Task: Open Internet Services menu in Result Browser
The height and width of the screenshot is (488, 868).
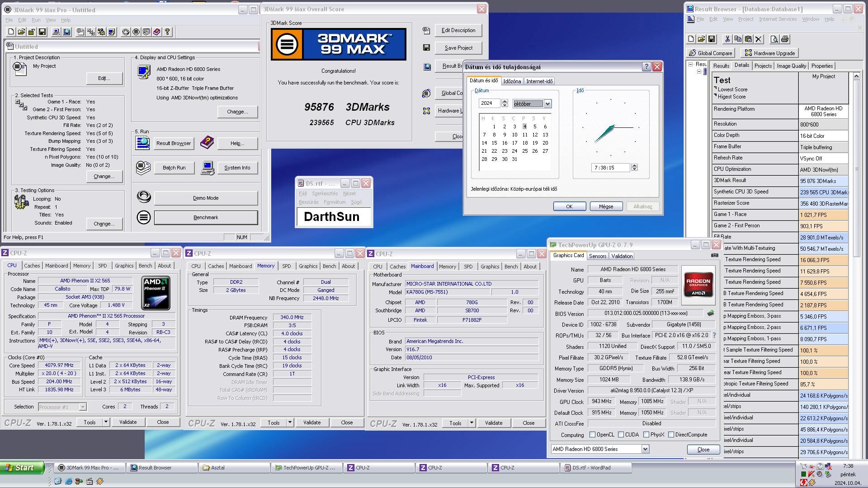Action: pyautogui.click(x=778, y=19)
